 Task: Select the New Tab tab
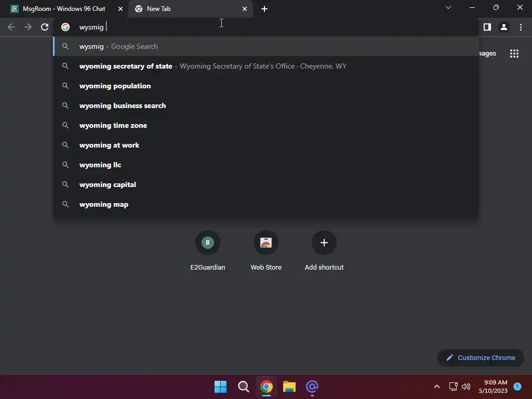190,9
